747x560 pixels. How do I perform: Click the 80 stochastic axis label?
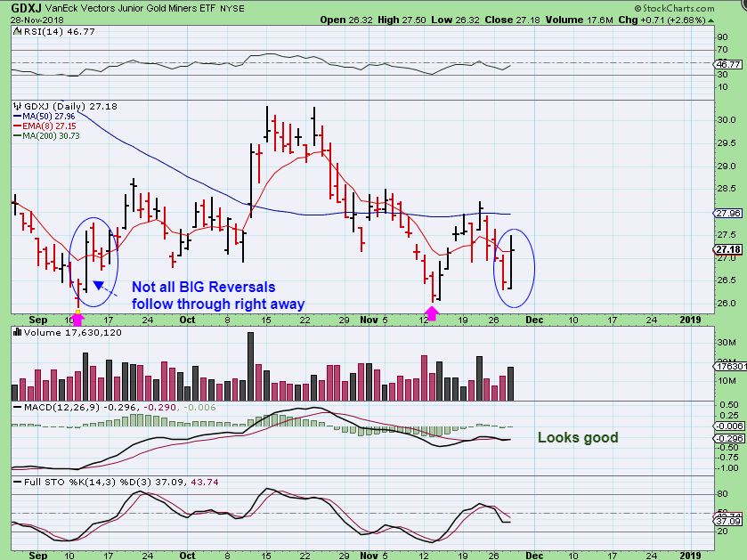[x=722, y=494]
